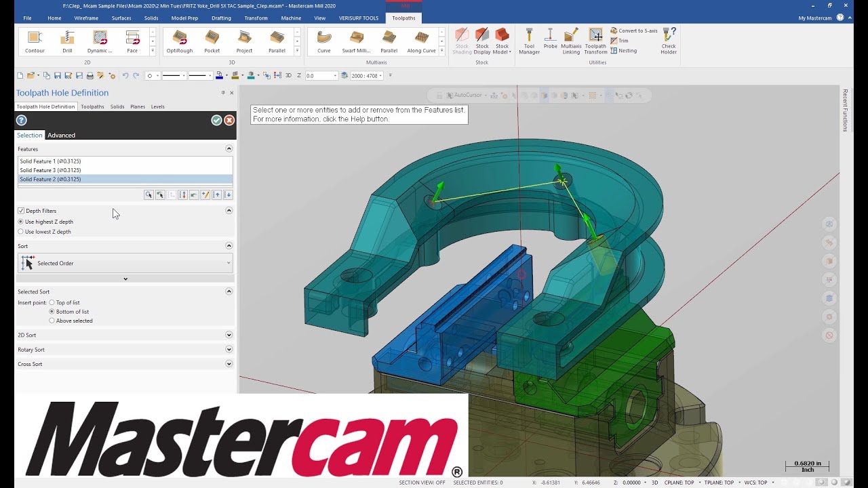
Task: Cancel hole definition with the red X
Action: [229, 120]
